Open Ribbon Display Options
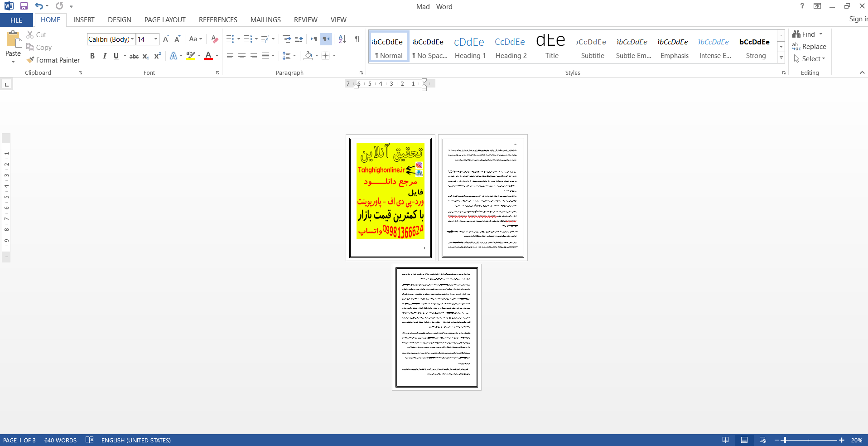This screenshot has height=446, width=868. [817, 6]
